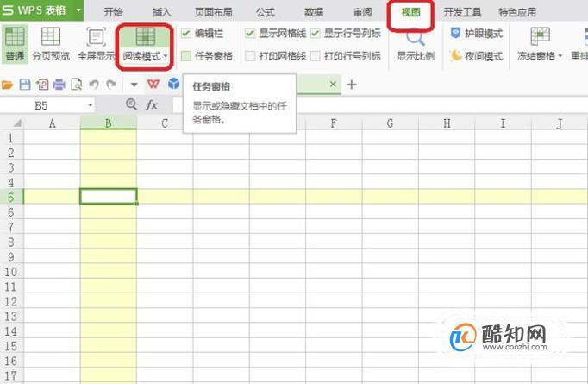Image resolution: width=588 pixels, height=384 pixels.
Task: Toggle Reading Mode (阅读模式) icon
Action: (146, 37)
